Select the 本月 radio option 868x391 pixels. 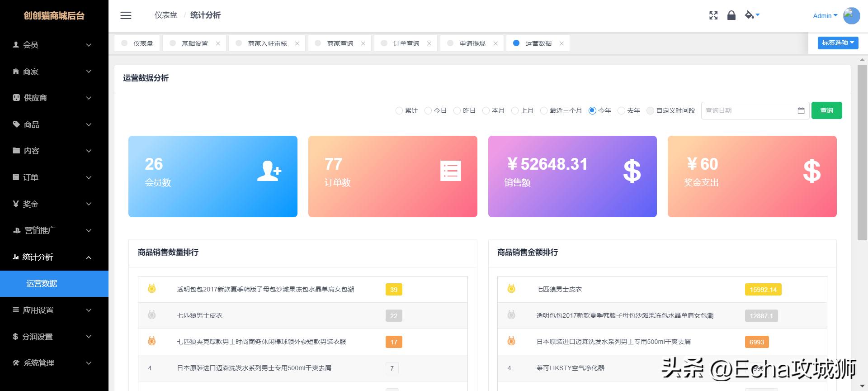(x=486, y=110)
